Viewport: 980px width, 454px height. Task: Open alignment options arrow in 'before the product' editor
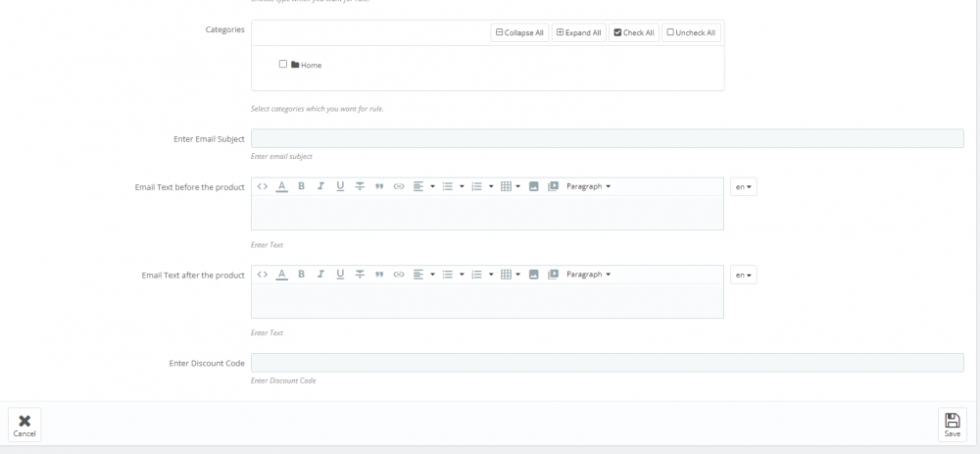(x=432, y=186)
